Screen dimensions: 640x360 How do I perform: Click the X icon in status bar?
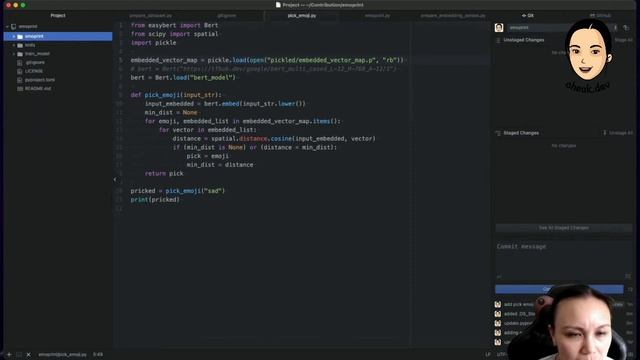[29, 355]
